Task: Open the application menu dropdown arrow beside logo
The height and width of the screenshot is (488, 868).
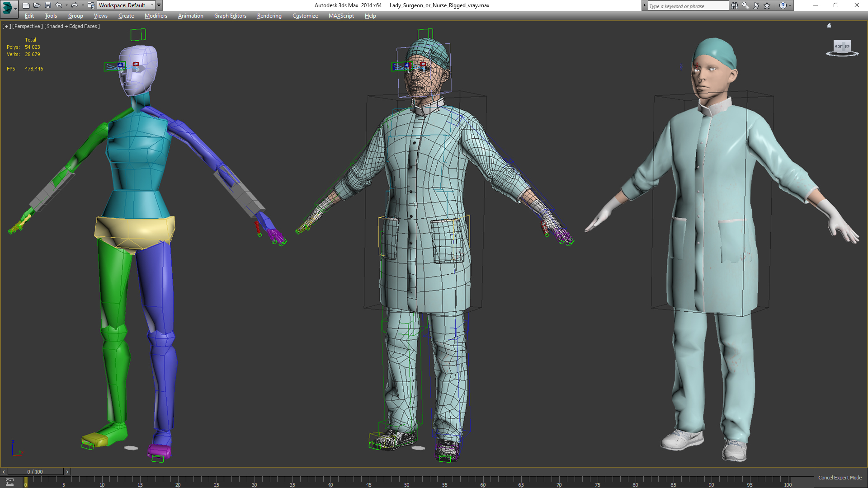Action: click(x=15, y=9)
